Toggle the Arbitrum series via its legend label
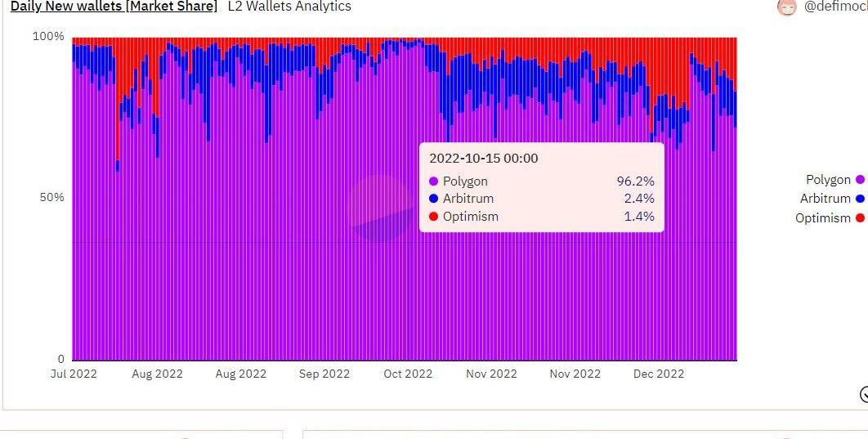The width and height of the screenshot is (868, 439). 825,198
